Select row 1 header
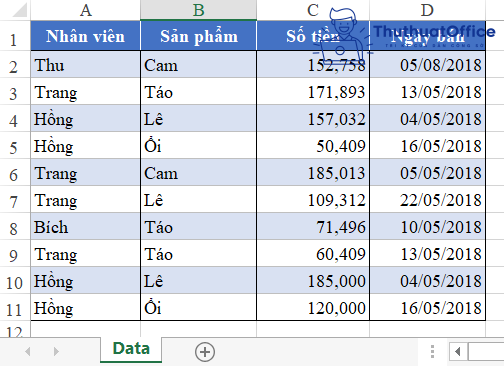504x366 pixels. point(15,36)
